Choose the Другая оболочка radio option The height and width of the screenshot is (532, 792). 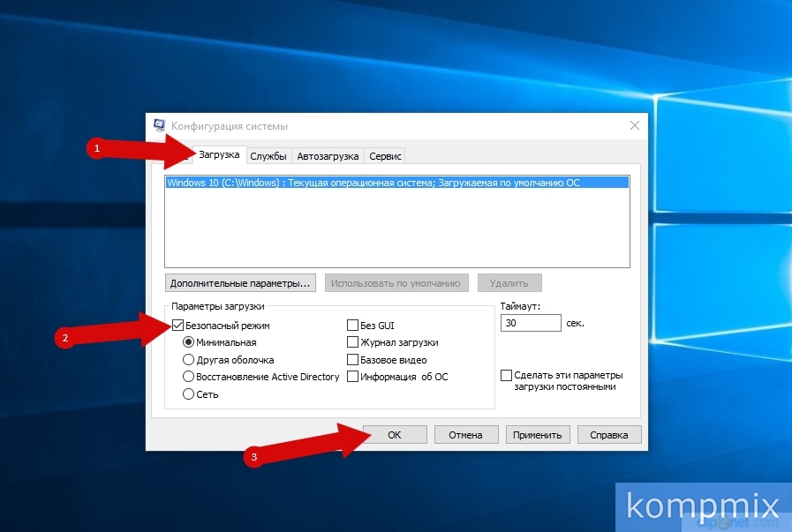pos(188,360)
